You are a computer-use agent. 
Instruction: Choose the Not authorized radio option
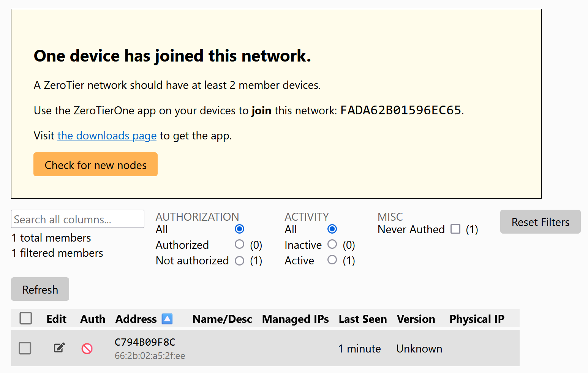click(239, 261)
